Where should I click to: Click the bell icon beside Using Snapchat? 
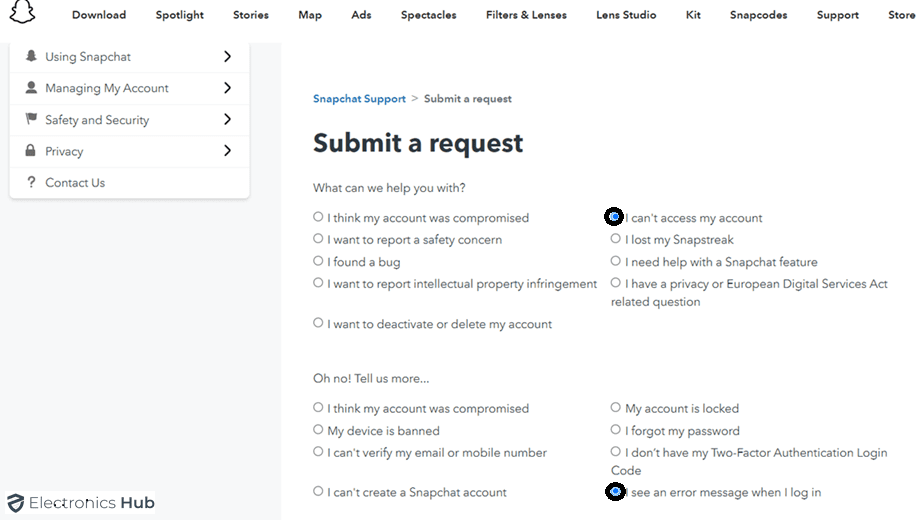click(x=32, y=57)
